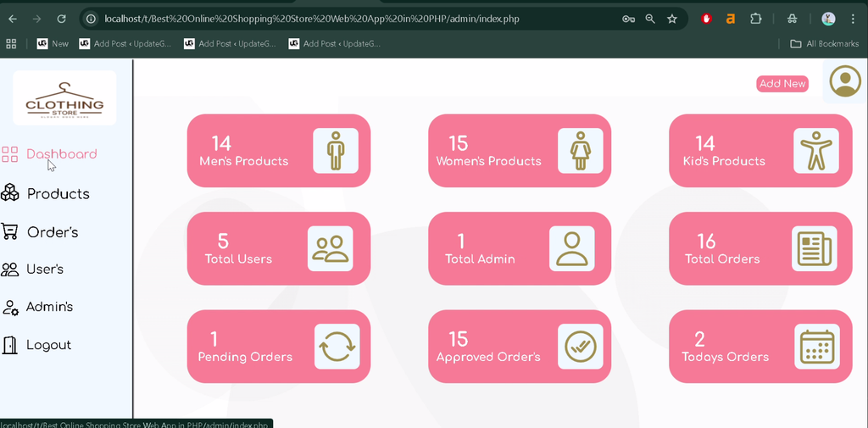This screenshot has width=868, height=428.
Task: Open the All Bookmarks folder
Action: [x=824, y=44]
